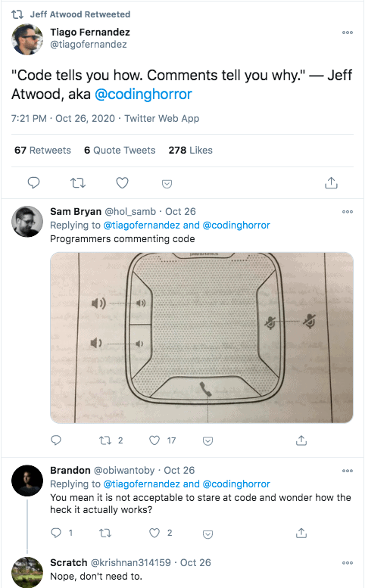Share Brandon's reply tweet
This screenshot has height=588, width=365.
(x=301, y=533)
